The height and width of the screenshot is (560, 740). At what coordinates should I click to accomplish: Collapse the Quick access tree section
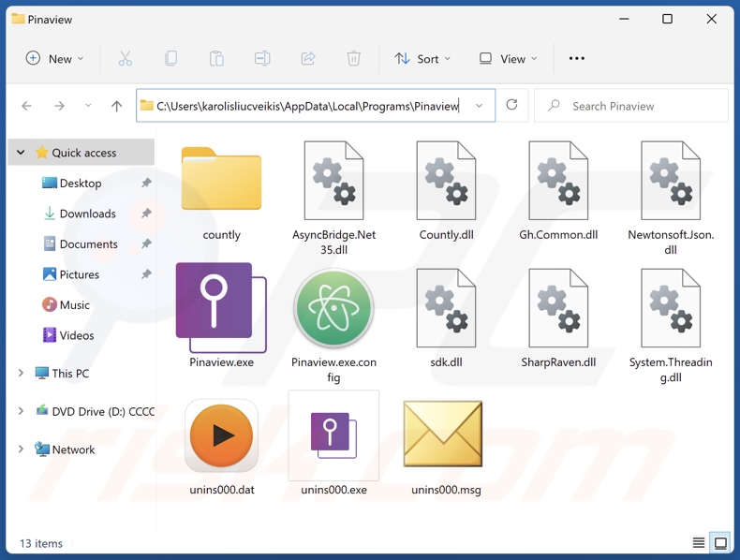(x=22, y=153)
